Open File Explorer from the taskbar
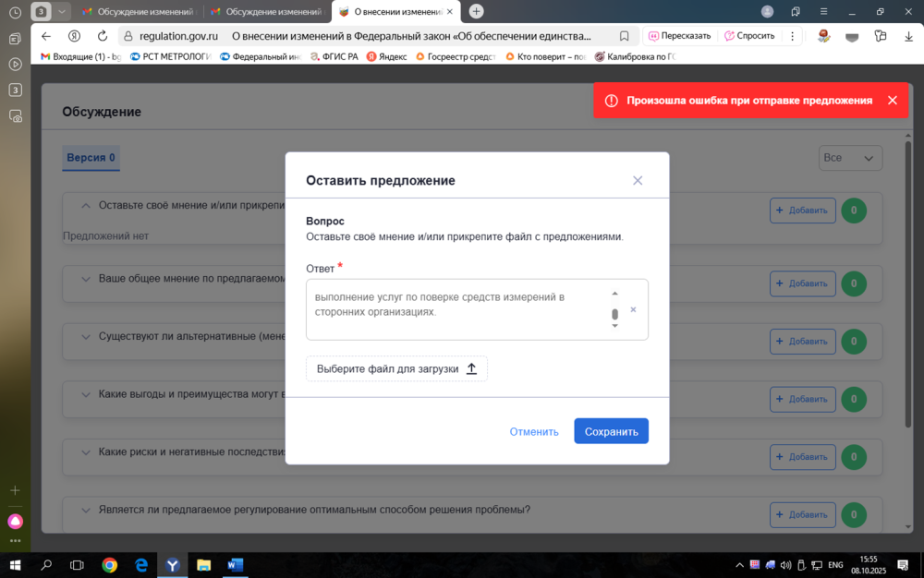924x578 pixels. [203, 564]
